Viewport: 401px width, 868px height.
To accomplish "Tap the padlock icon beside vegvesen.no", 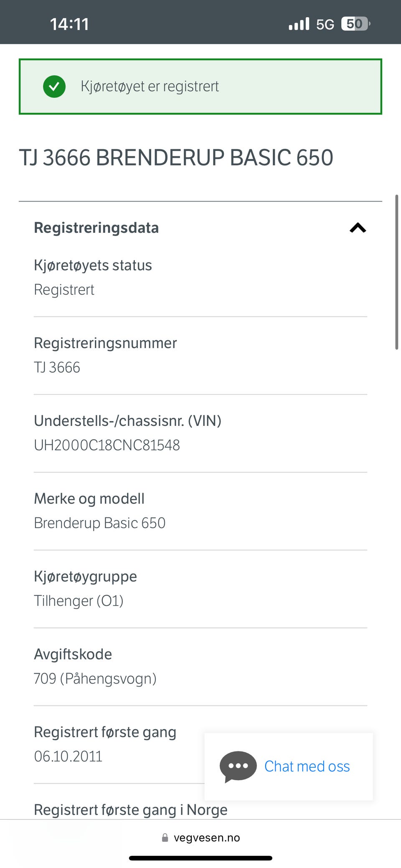I will coord(165,837).
